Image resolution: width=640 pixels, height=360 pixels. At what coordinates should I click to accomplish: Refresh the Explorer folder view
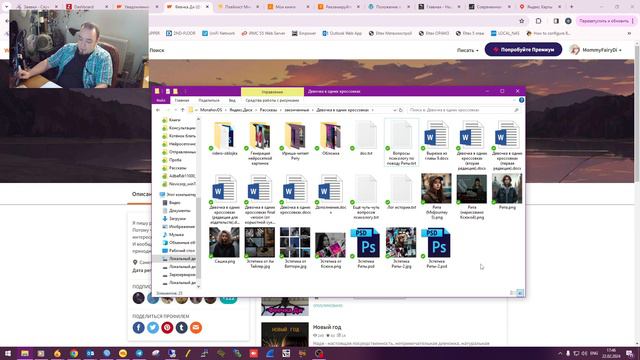point(401,110)
